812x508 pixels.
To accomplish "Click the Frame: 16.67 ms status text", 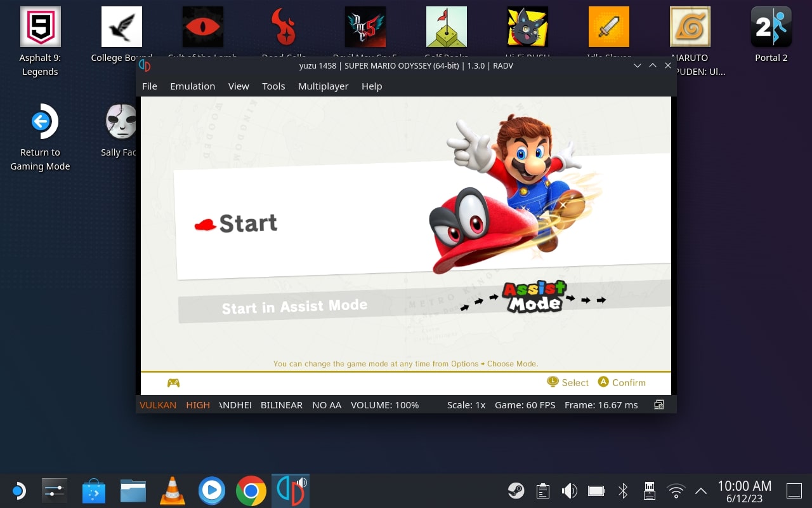I will pyautogui.click(x=601, y=405).
